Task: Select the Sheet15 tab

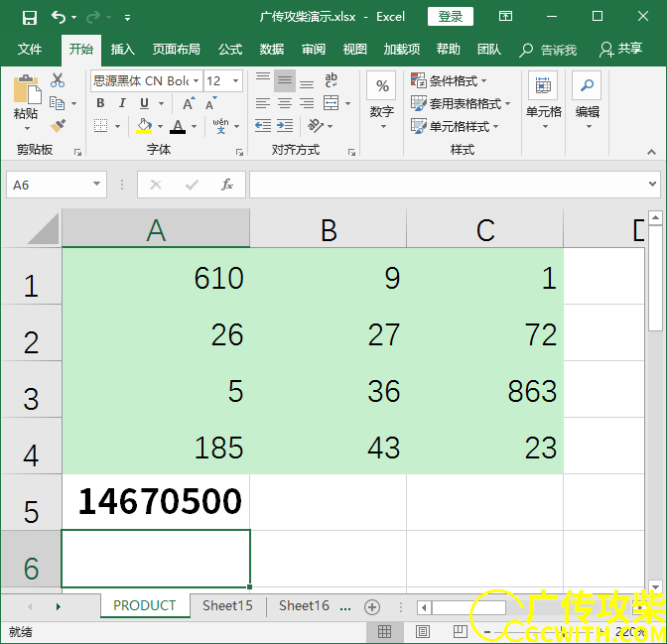Action: tap(227, 605)
